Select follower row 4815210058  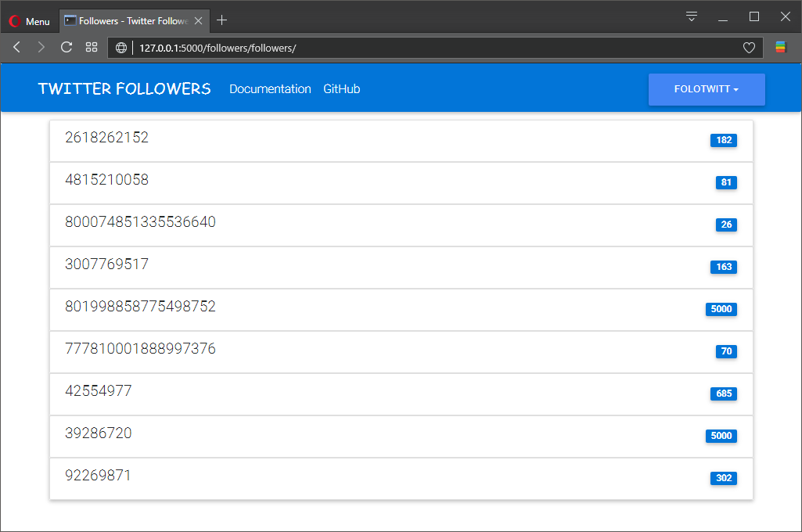point(401,183)
